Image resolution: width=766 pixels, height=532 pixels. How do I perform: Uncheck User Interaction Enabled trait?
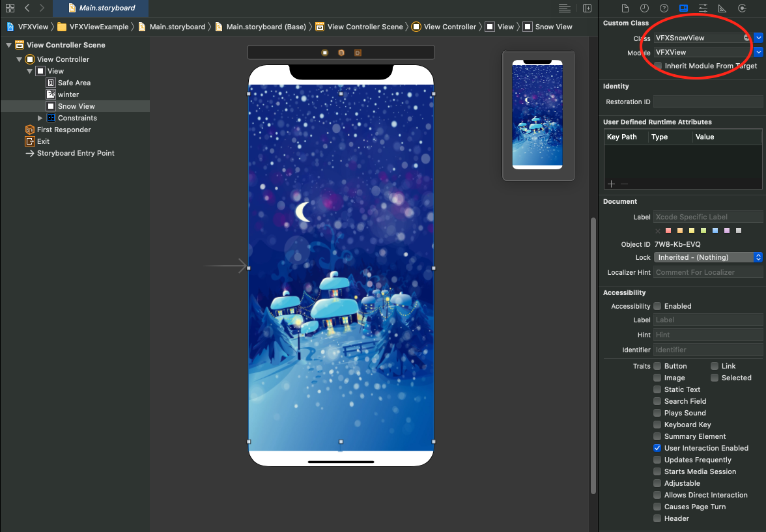[658, 448]
